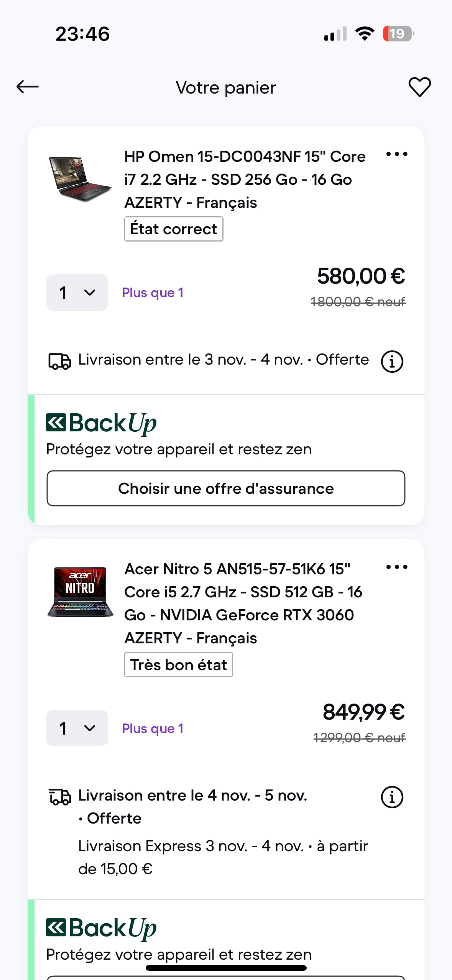Show HP Omen delivery info icon
The width and height of the screenshot is (452, 980).
(x=392, y=361)
